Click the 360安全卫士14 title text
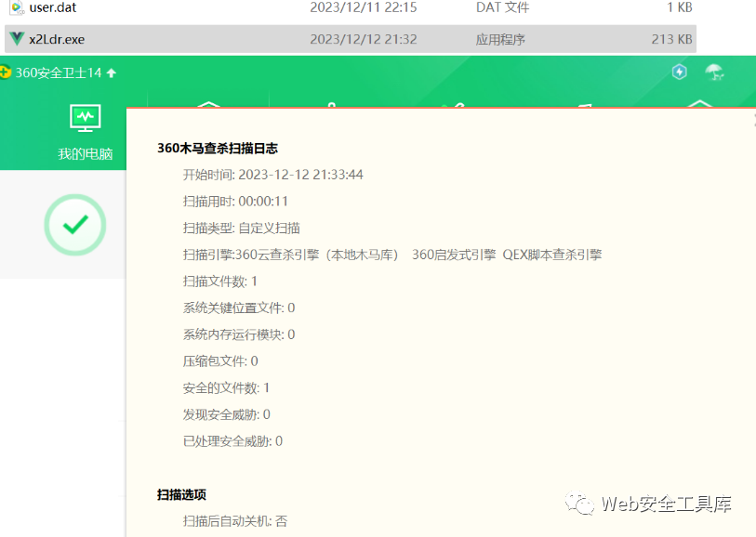This screenshot has height=537, width=756. pos(59,72)
